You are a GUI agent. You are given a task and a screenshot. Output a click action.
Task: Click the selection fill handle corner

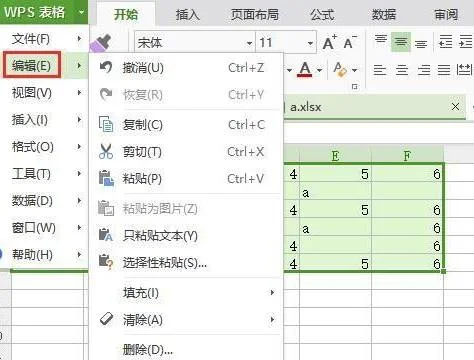click(443, 271)
